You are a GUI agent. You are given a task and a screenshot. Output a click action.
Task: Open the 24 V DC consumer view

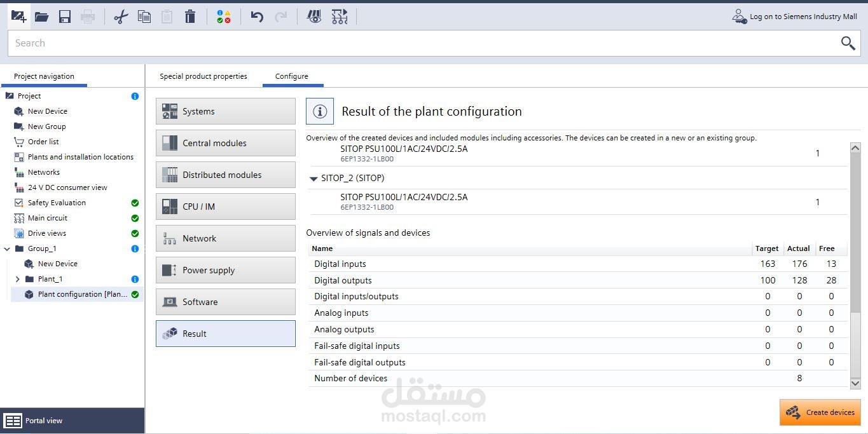click(x=67, y=187)
